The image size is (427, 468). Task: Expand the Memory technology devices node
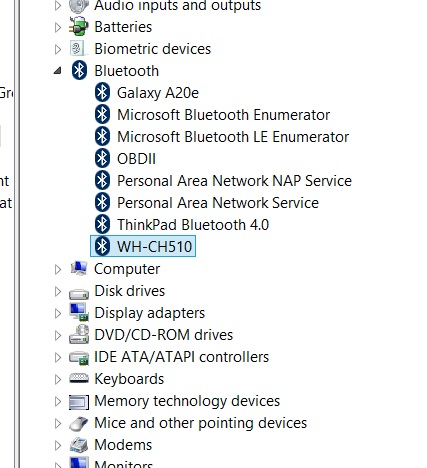click(x=58, y=401)
